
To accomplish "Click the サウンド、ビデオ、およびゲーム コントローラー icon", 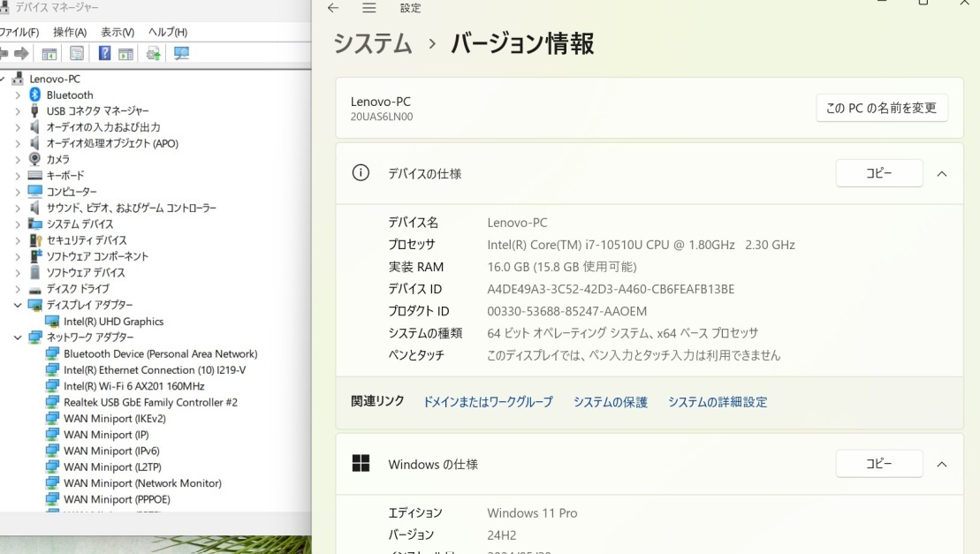I will 35,208.
